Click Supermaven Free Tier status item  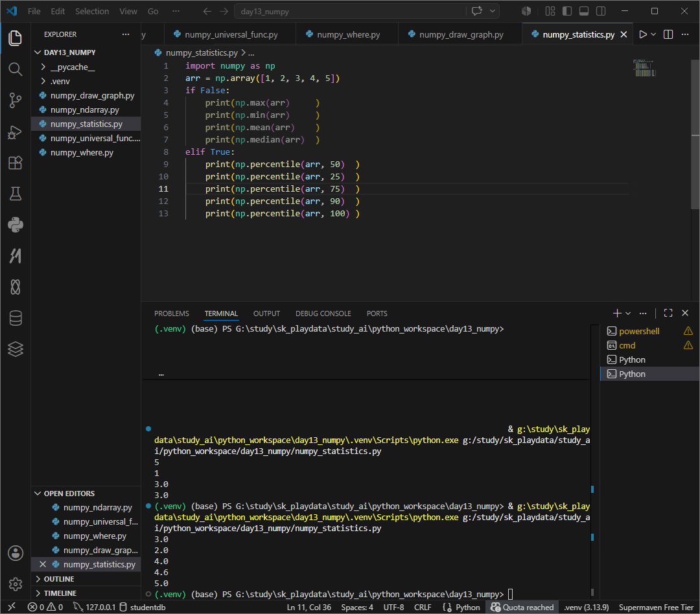656,607
